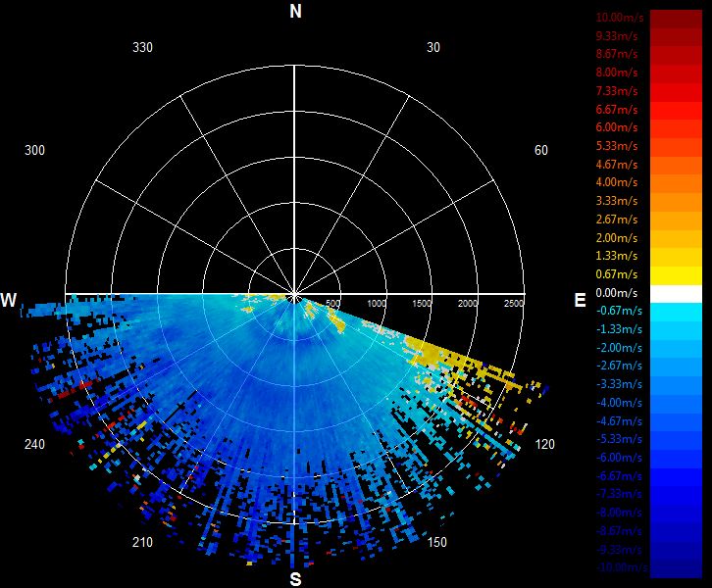Click the dark red 10.00m/s color band
This screenshot has height=588, width=712.
coord(676,19)
